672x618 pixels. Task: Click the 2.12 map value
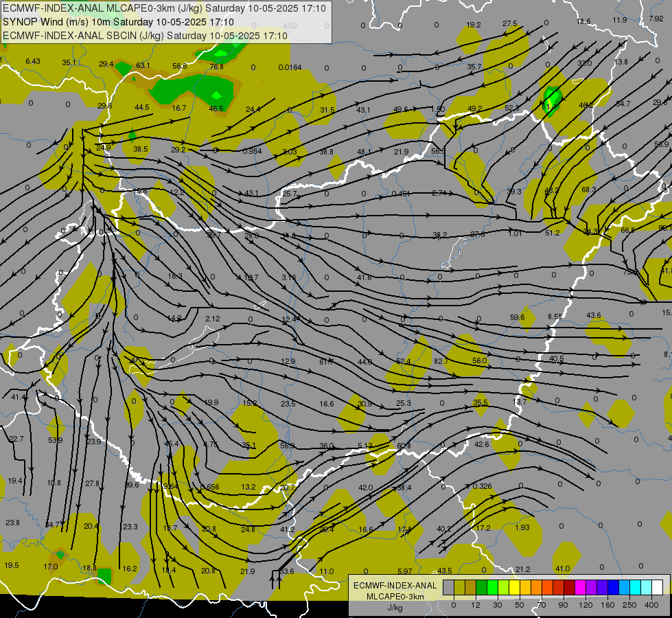click(x=213, y=319)
